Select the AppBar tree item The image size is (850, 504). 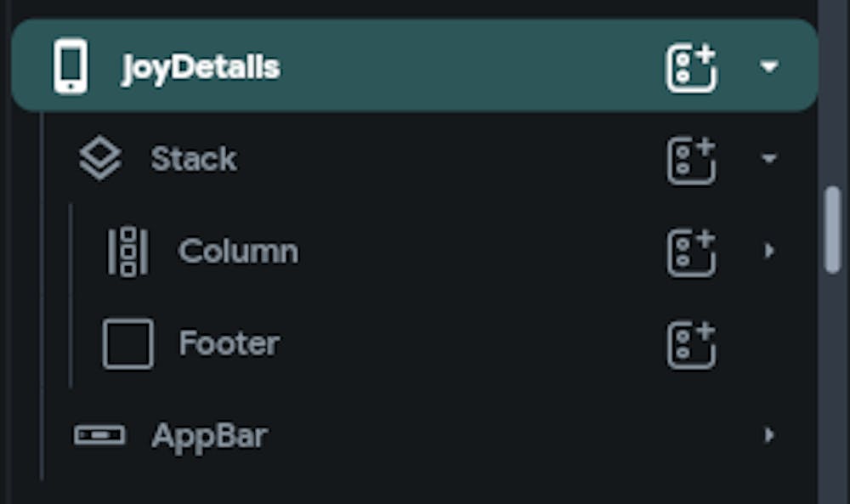coord(209,436)
